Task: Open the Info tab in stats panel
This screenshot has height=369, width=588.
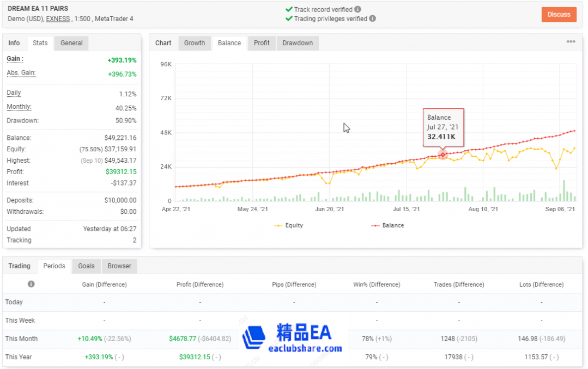Action: 14,43
